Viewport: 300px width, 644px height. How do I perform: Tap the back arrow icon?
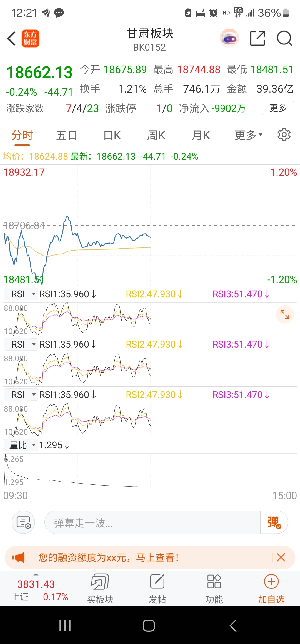click(x=11, y=38)
